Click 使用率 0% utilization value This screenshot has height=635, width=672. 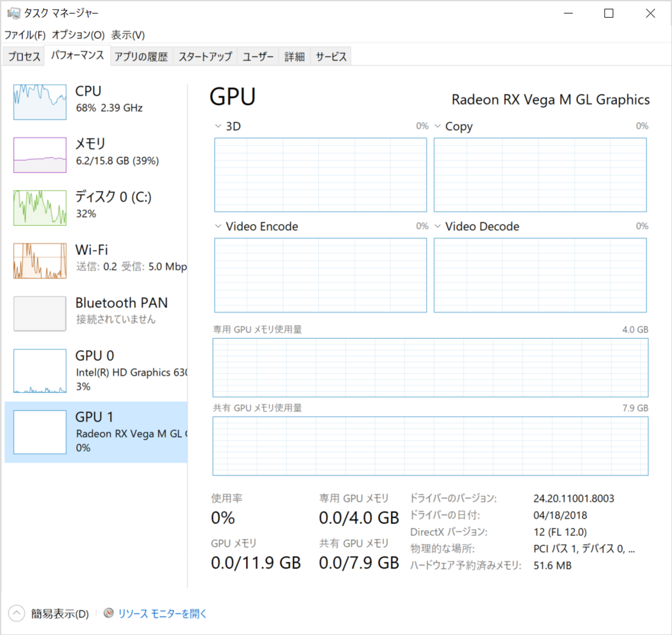tap(223, 518)
